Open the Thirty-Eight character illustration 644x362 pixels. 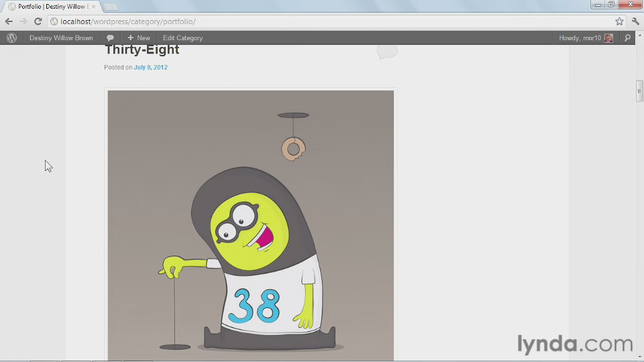pyautogui.click(x=250, y=225)
